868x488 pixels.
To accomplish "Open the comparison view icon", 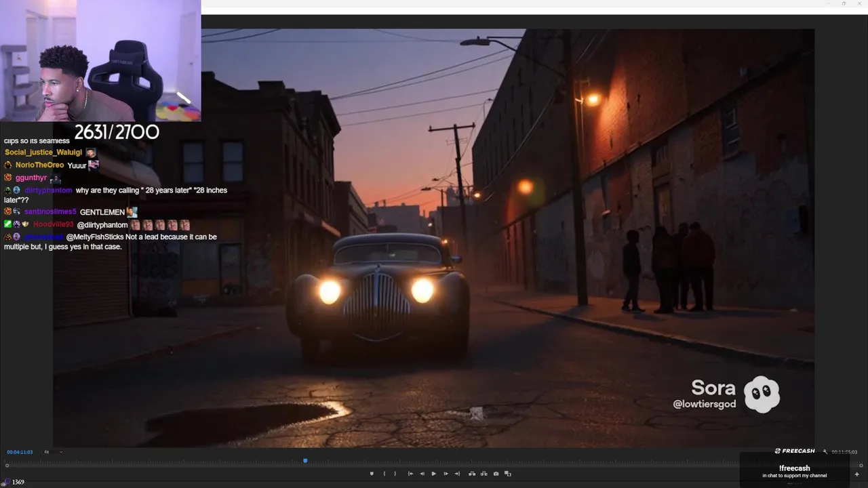I will point(507,474).
